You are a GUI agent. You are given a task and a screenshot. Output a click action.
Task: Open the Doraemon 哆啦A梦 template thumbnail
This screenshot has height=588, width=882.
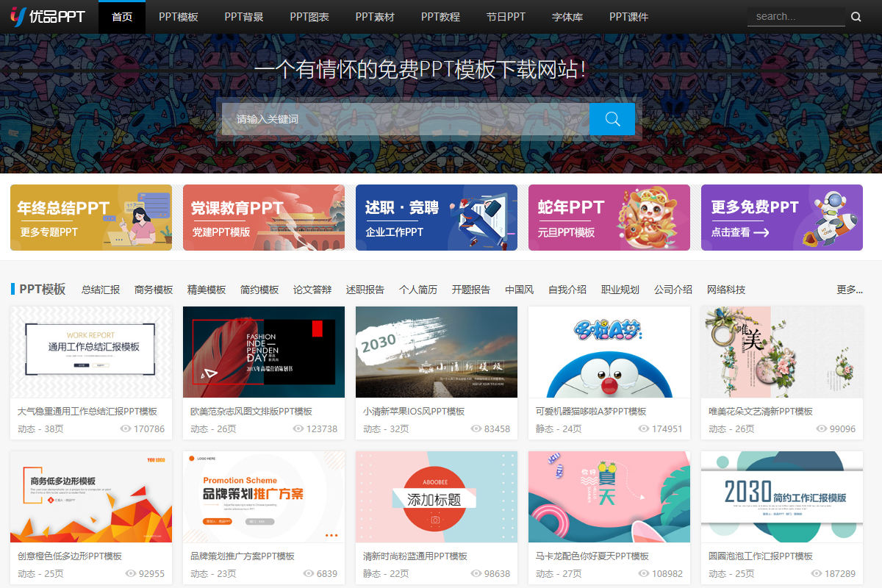click(609, 352)
